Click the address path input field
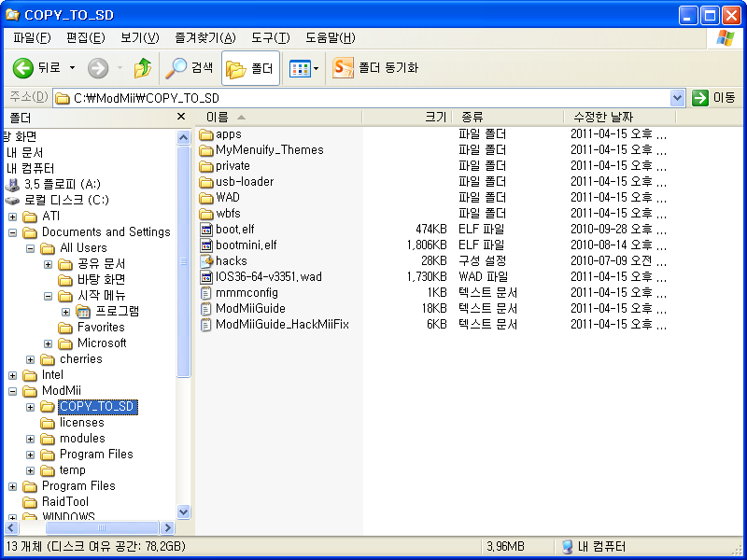 [362, 98]
